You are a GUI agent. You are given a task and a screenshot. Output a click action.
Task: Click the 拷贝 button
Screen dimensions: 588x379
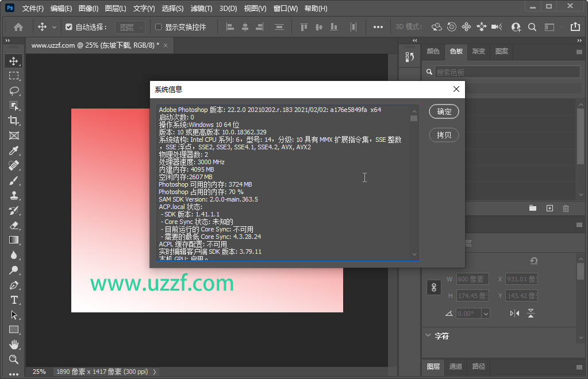(x=444, y=135)
